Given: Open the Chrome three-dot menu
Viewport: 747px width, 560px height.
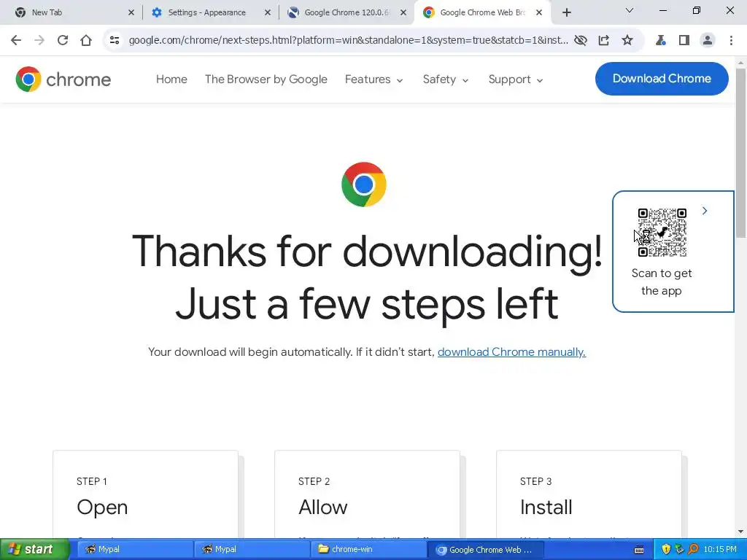Looking at the screenshot, I should (x=731, y=41).
